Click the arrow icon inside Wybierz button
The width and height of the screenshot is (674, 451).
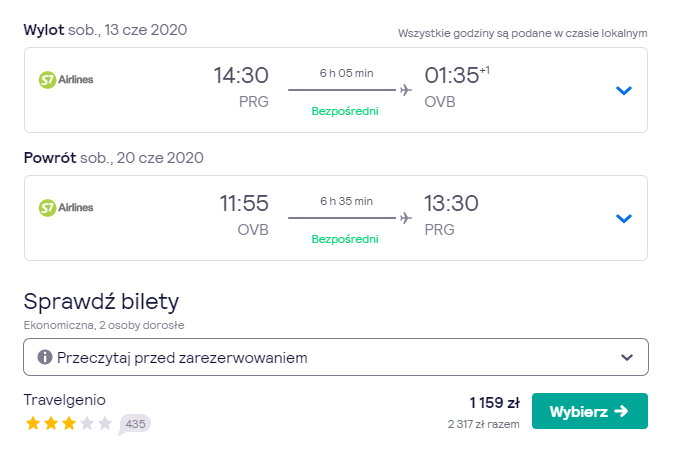(x=621, y=411)
